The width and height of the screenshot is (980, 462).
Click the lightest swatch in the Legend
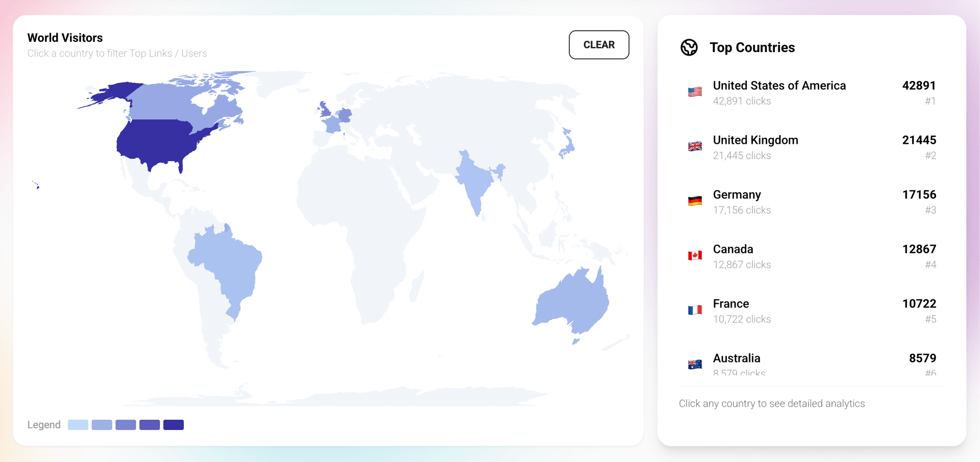click(78, 424)
